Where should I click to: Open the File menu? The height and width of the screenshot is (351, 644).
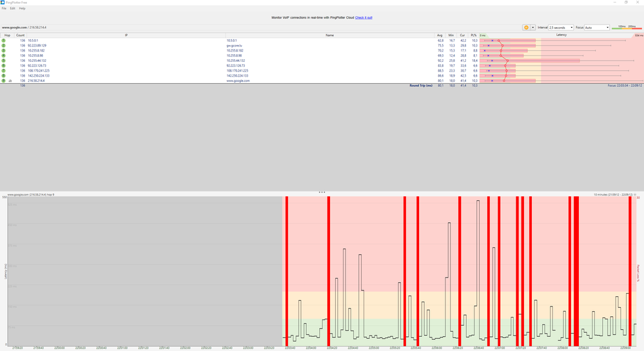[x=4, y=8]
